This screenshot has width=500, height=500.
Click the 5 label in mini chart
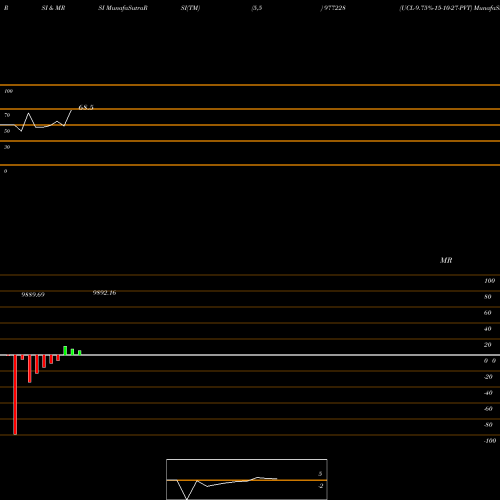[320, 474]
